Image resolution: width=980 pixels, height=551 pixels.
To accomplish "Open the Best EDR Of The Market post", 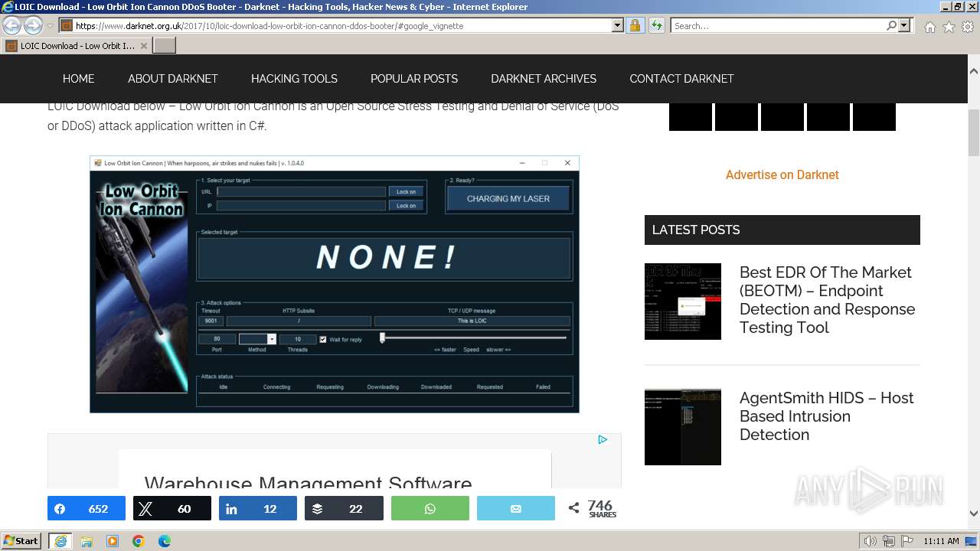I will tap(827, 300).
